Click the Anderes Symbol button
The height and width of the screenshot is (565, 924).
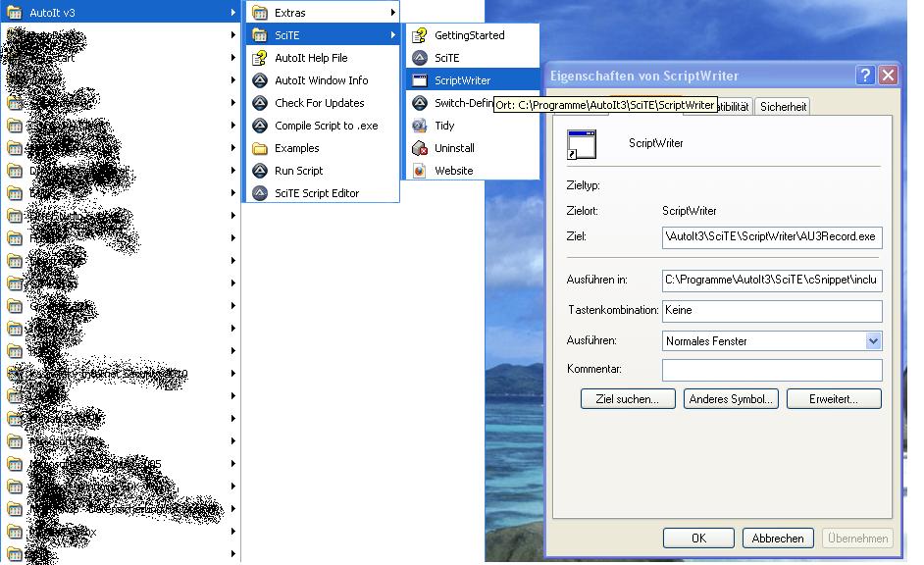click(x=732, y=399)
